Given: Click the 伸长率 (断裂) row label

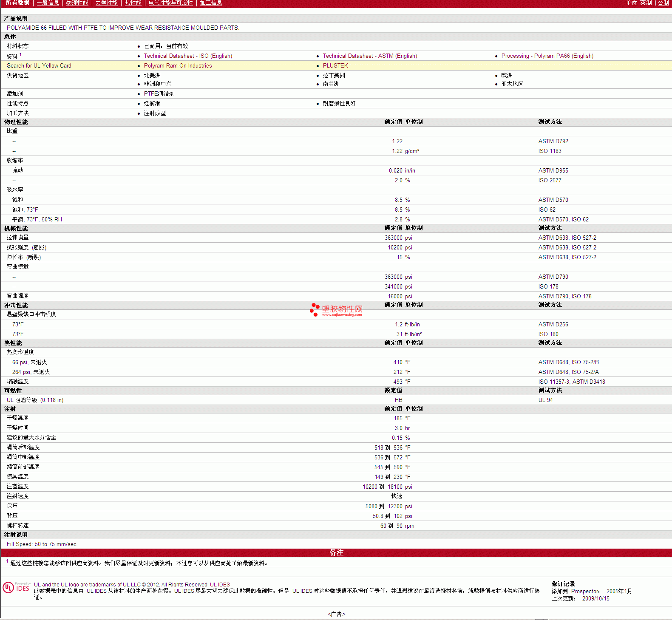Looking at the screenshot, I should click(24, 258).
